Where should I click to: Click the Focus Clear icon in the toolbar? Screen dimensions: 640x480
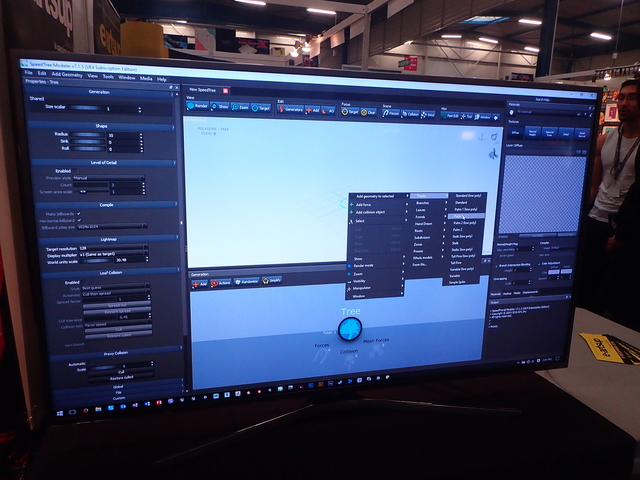367,112
